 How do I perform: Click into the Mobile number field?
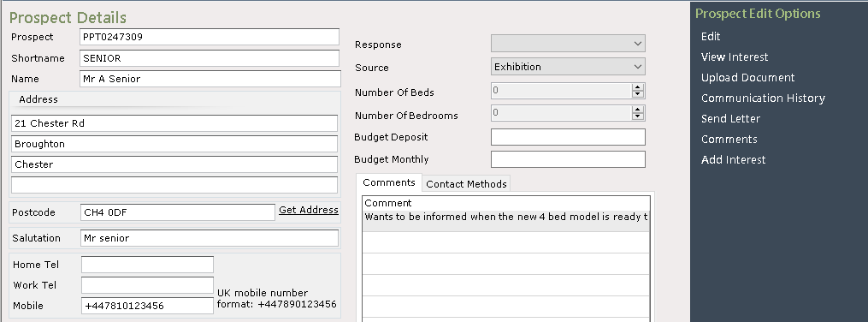coord(147,306)
